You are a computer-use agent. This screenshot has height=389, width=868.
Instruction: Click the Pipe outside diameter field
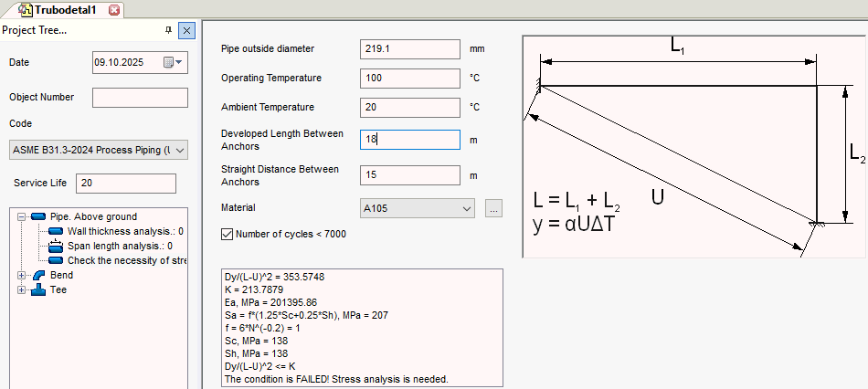tap(410, 48)
